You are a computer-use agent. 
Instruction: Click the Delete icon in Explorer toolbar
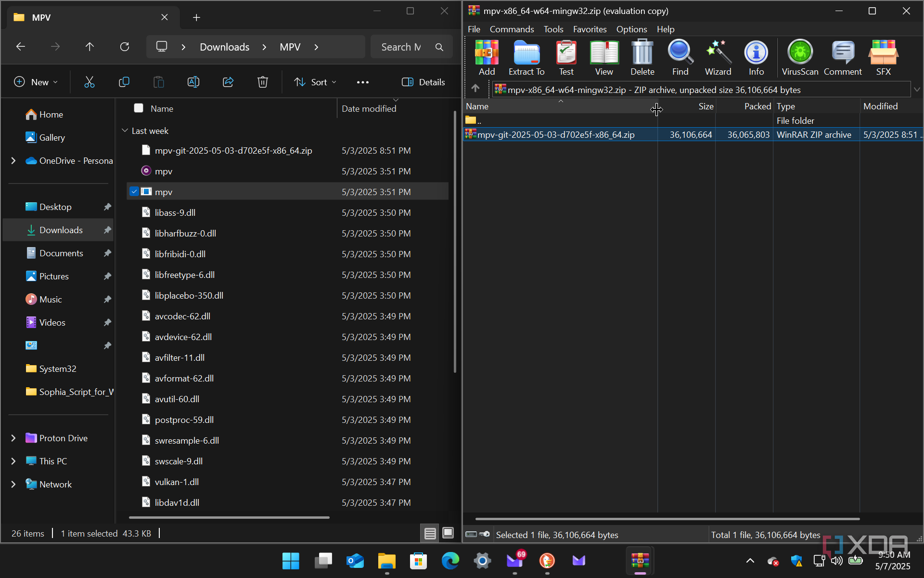point(263,82)
